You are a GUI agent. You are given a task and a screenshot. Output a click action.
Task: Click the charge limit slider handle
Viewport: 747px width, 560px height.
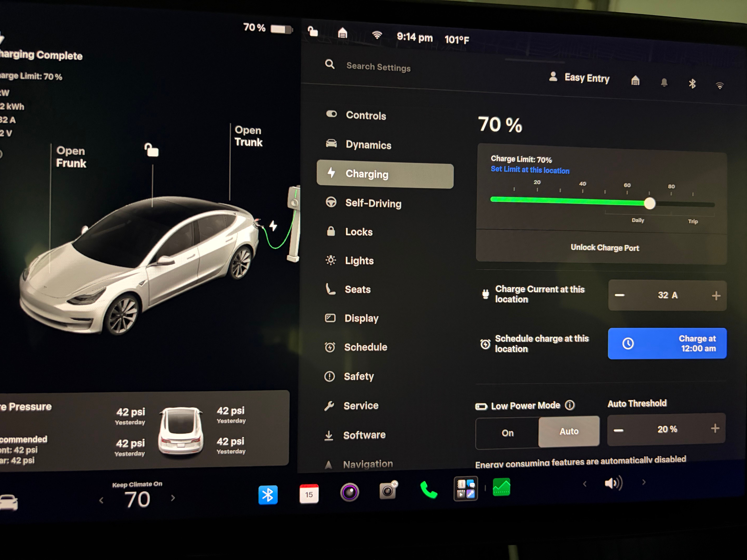[x=649, y=203]
